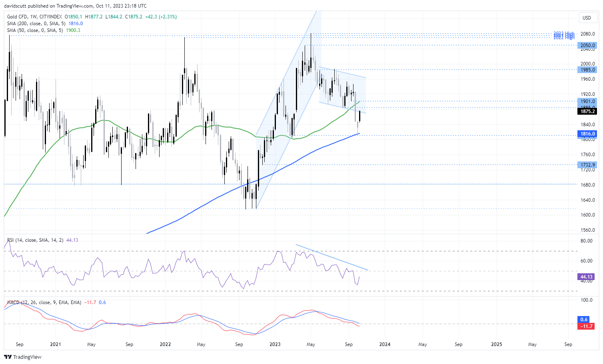
Task: Click the 1985.0 price level label
Action: [x=588, y=70]
